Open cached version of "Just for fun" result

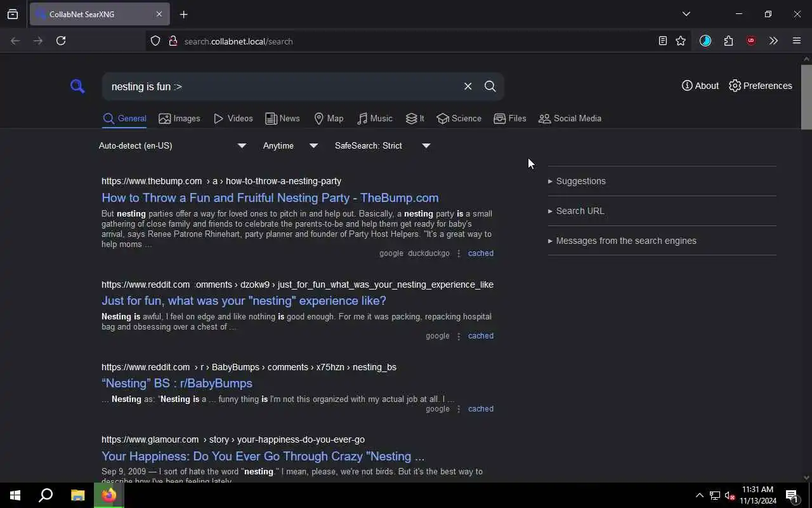pyautogui.click(x=480, y=336)
